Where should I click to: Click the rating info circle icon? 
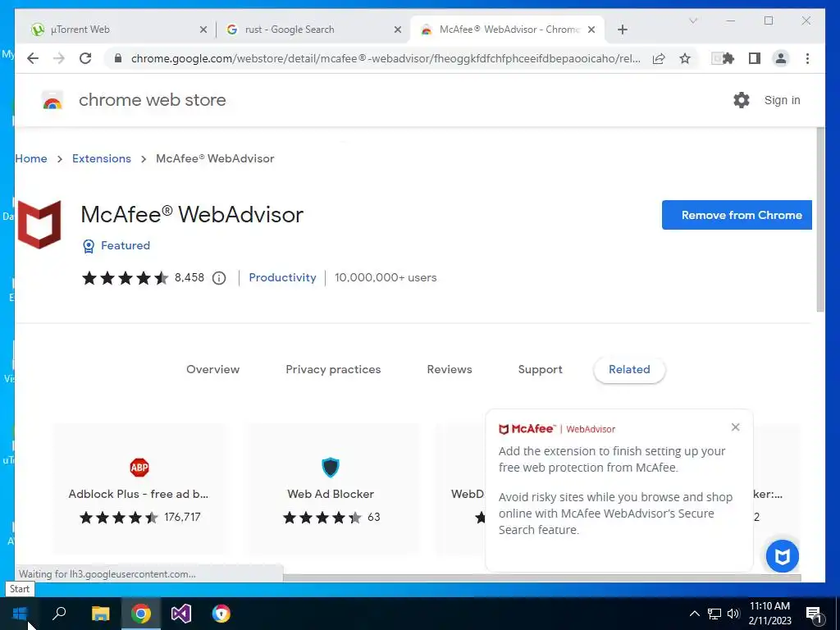218,278
